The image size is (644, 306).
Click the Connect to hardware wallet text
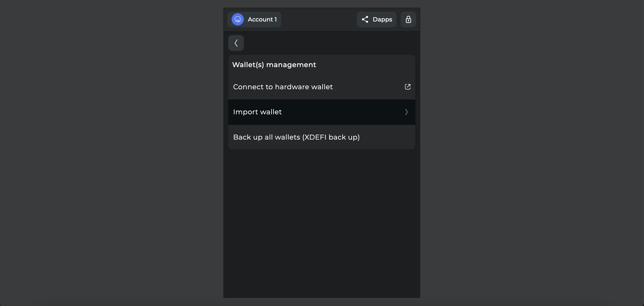[283, 87]
